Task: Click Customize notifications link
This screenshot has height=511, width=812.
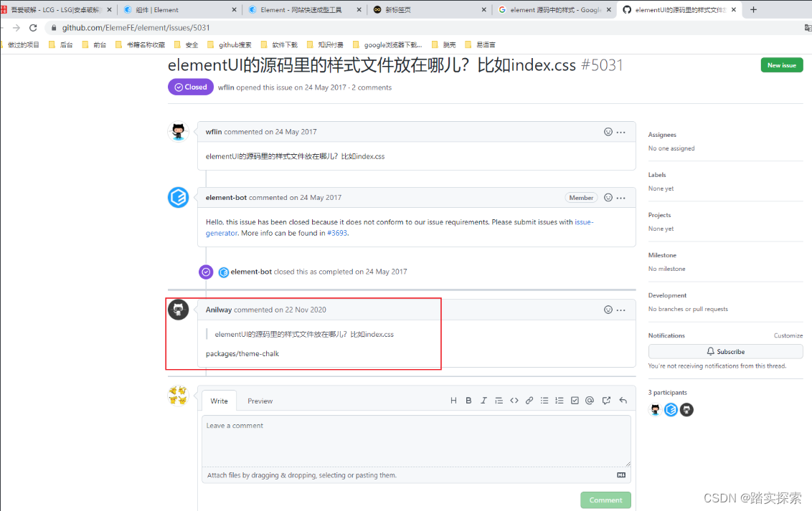Action: [x=788, y=335]
